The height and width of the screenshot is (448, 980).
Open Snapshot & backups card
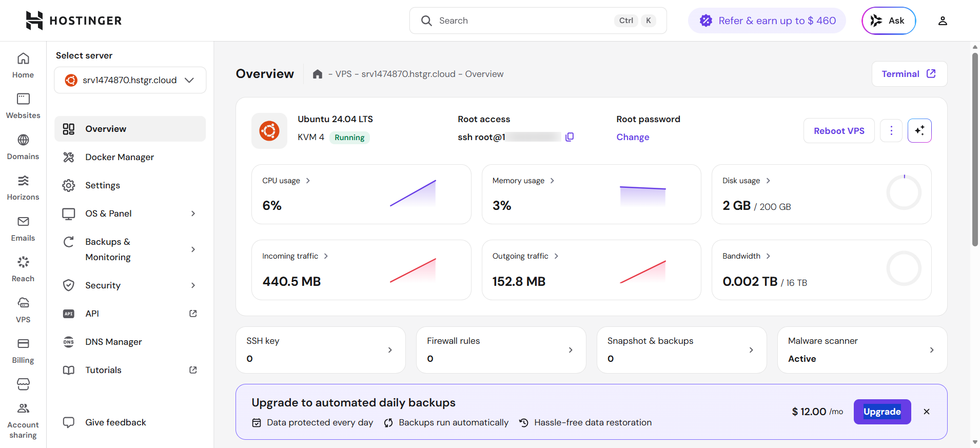(682, 350)
